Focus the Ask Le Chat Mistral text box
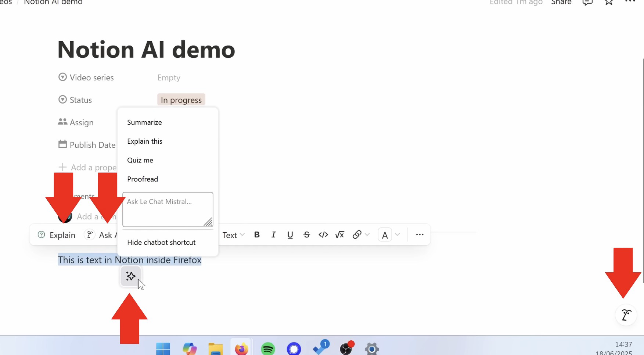Screen dimensions: 644x355 tap(168, 209)
